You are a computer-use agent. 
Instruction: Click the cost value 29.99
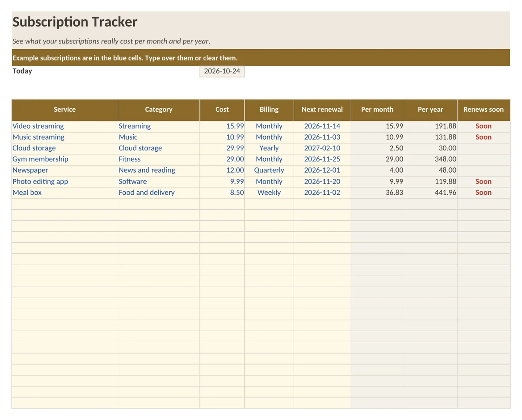(222, 148)
